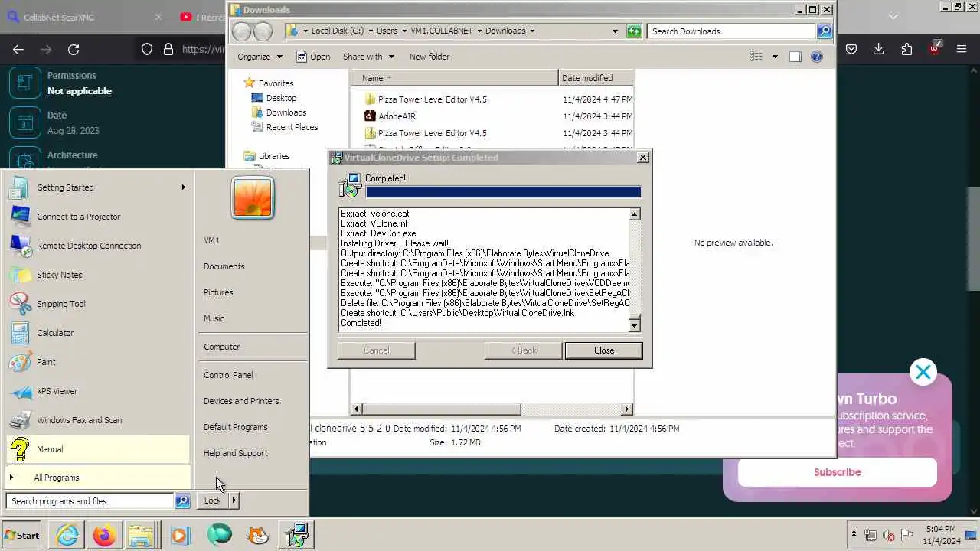Expand All Programs list

pos(97,478)
